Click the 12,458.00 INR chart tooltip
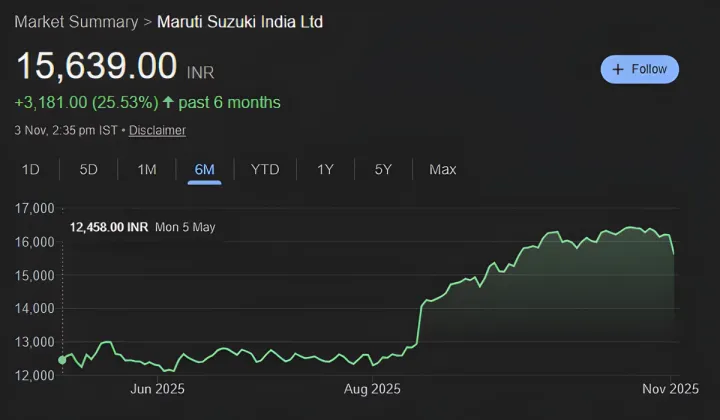Image resolution: width=720 pixels, height=420 pixels. click(109, 227)
